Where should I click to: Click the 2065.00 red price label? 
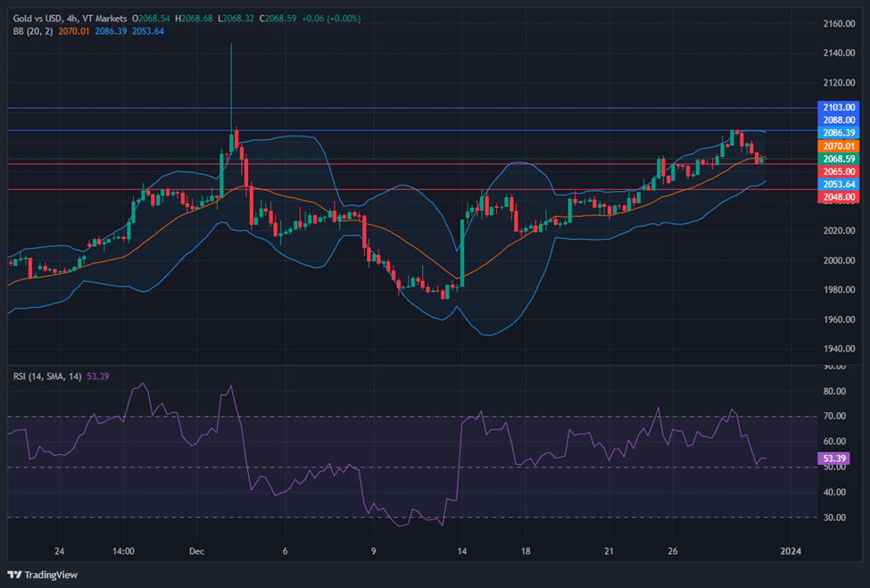[837, 170]
